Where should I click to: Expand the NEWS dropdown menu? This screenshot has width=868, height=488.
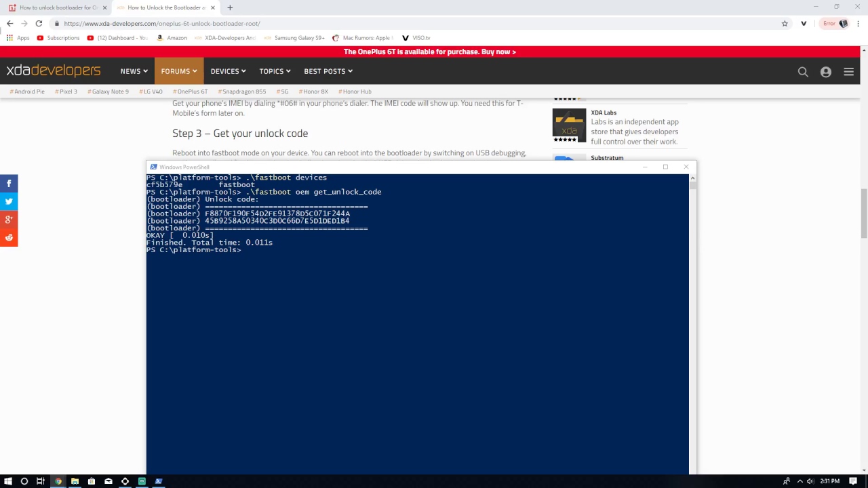coord(134,71)
